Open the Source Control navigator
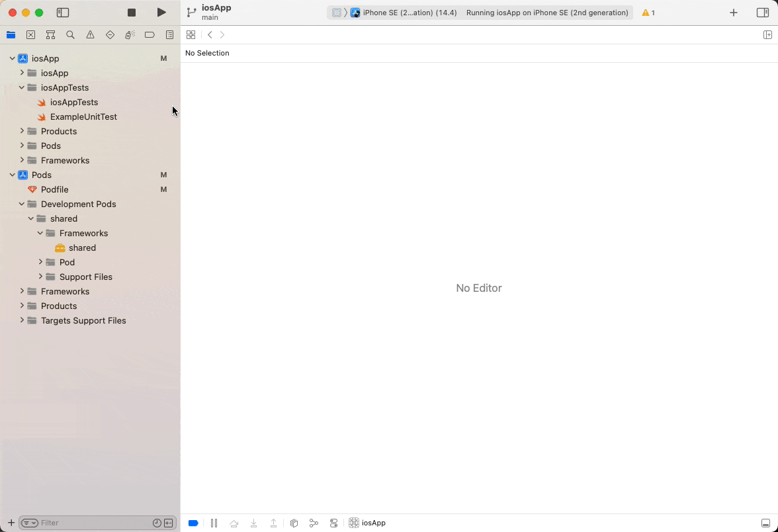The height and width of the screenshot is (532, 778). [x=30, y=34]
